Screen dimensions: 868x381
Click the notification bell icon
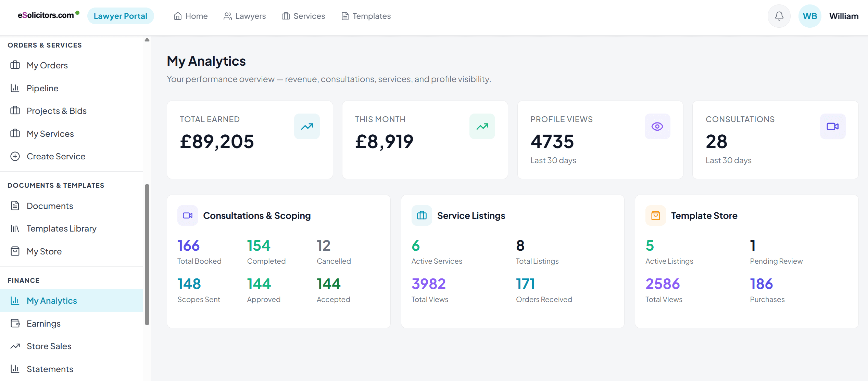779,16
